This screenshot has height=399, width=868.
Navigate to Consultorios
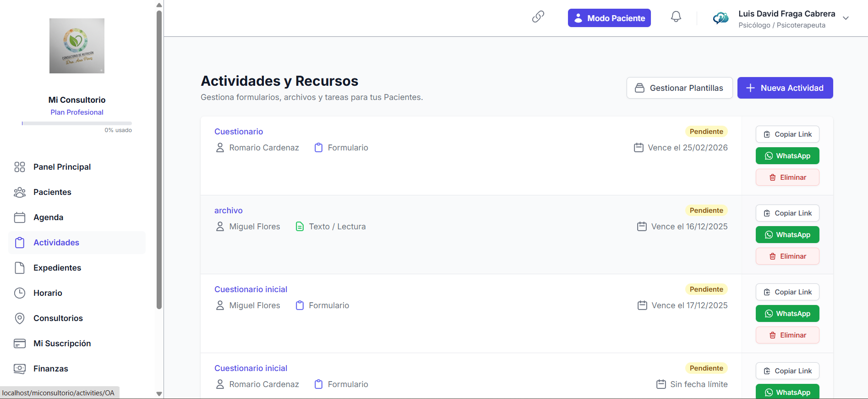tap(77, 318)
